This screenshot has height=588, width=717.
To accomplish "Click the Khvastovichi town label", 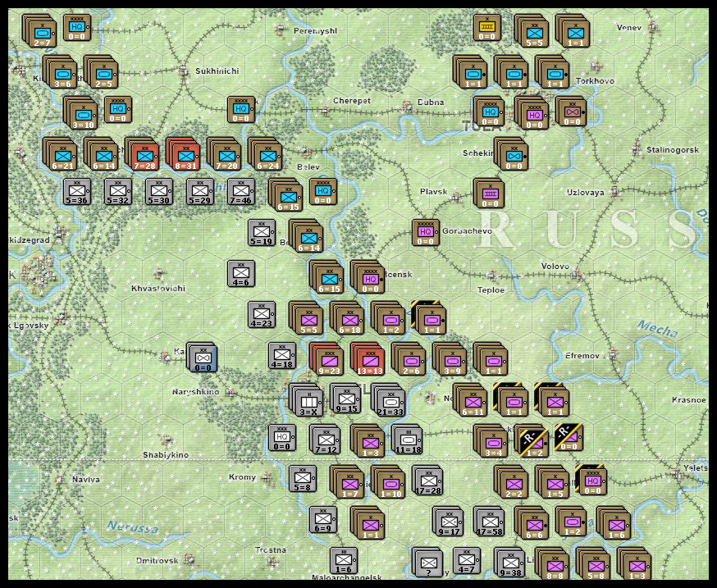I will (x=158, y=288).
